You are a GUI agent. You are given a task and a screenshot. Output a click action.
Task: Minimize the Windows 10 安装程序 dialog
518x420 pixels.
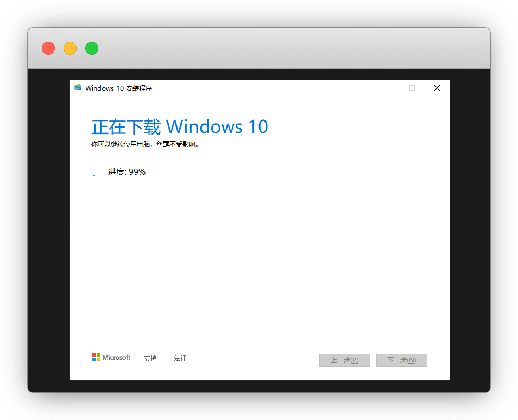click(x=387, y=88)
